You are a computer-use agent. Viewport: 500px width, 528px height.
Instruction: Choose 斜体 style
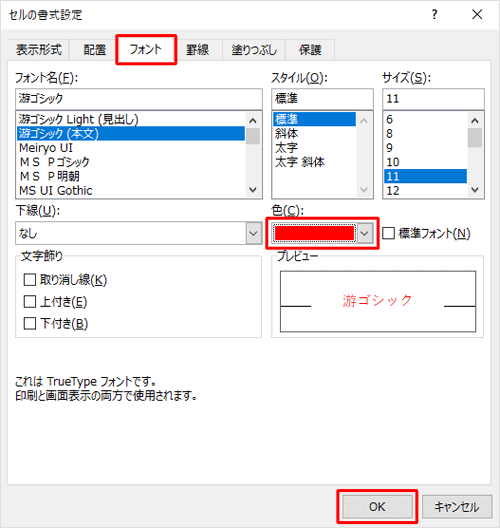click(x=314, y=133)
